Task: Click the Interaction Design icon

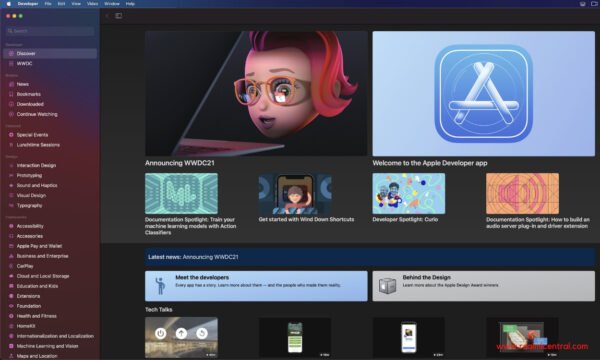Action: coord(11,165)
